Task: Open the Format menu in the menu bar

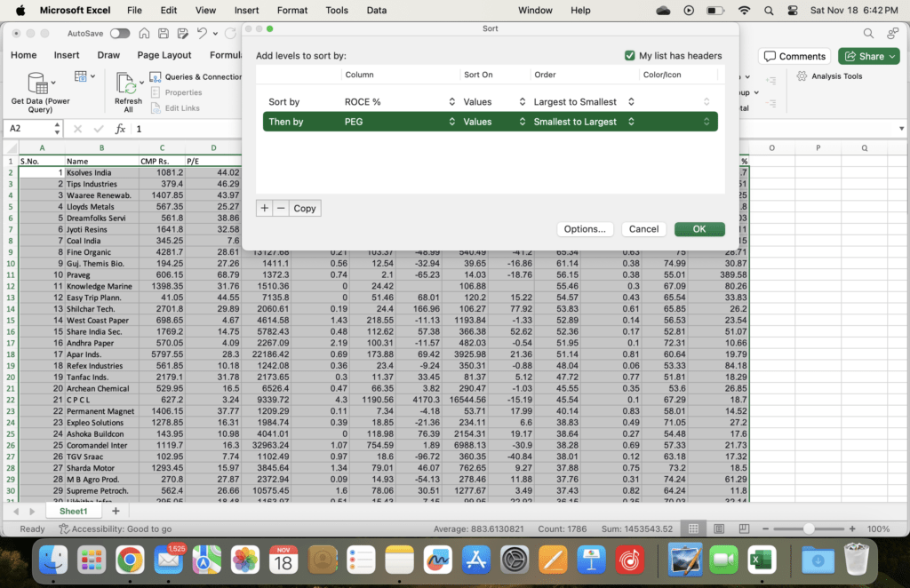Action: (x=292, y=11)
